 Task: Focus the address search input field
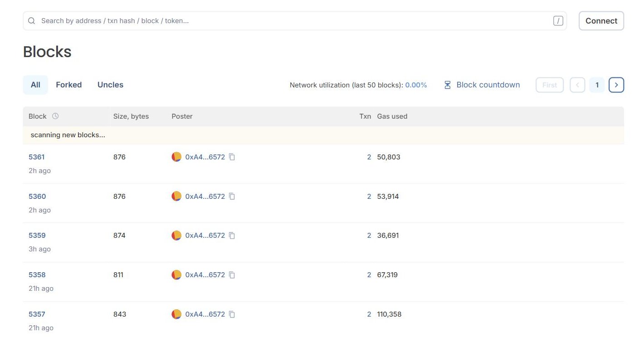(295, 21)
